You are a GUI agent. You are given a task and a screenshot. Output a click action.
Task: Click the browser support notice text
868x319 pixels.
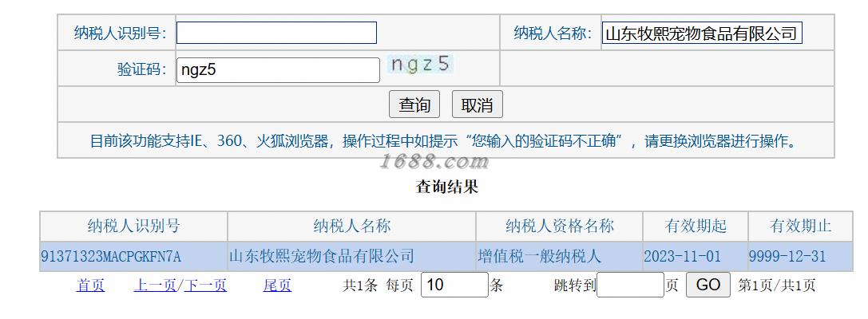pyautogui.click(x=445, y=141)
